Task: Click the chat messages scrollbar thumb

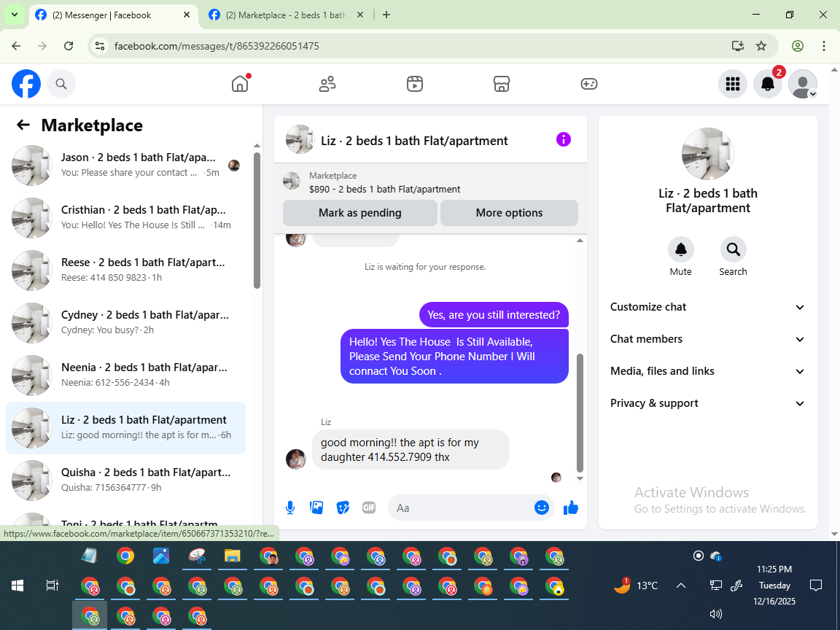Action: click(x=580, y=413)
